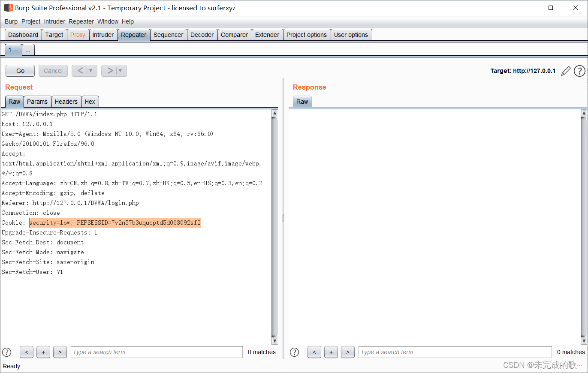Screen dimensions: 588x373
Task: Open the Window menu
Action: (x=108, y=21)
